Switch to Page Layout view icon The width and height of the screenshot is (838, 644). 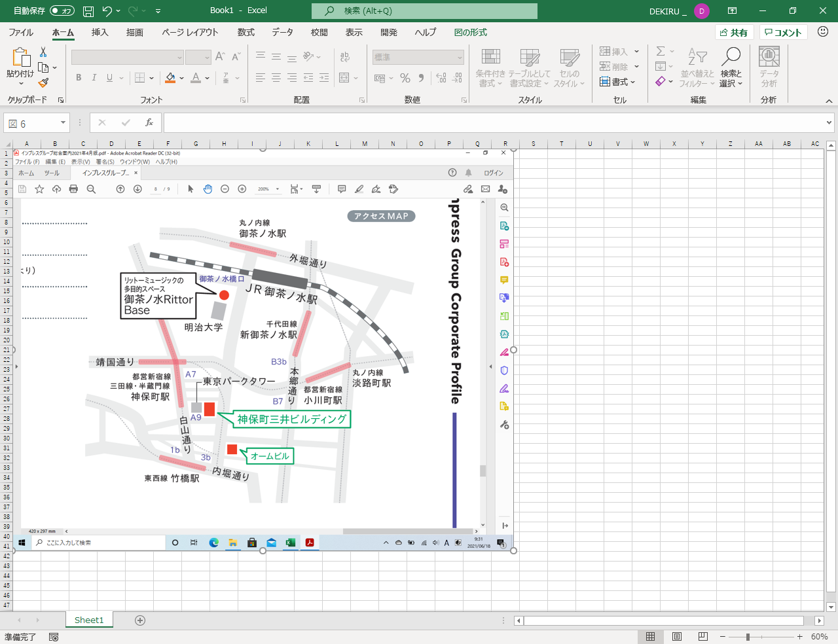pyautogui.click(x=677, y=636)
